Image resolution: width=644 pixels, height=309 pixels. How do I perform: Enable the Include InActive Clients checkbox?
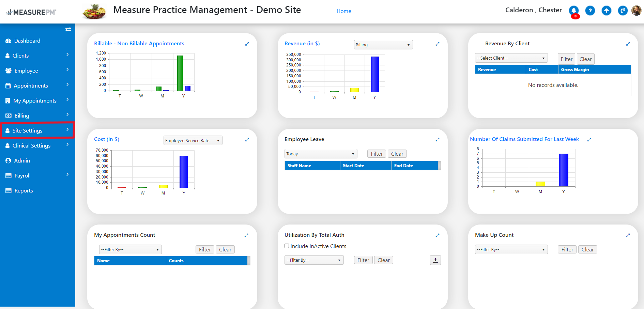[287, 246]
